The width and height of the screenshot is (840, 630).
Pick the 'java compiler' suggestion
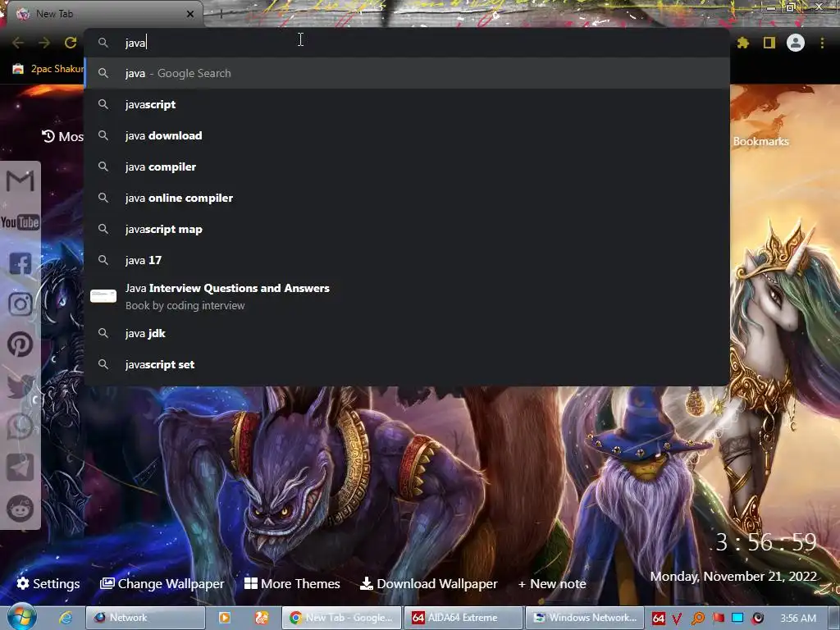[407, 167]
